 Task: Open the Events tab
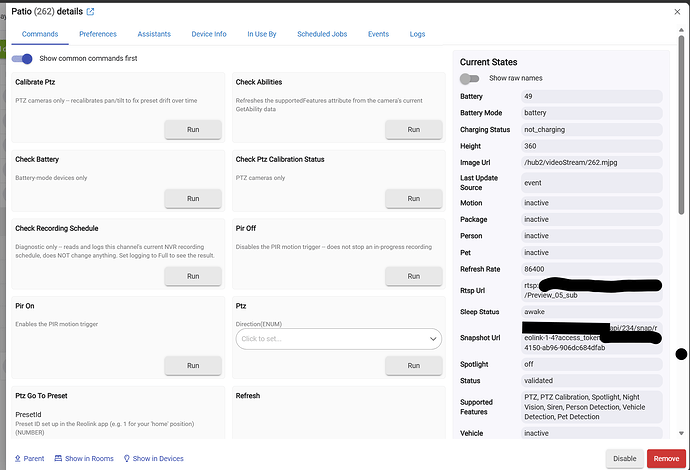pos(378,34)
